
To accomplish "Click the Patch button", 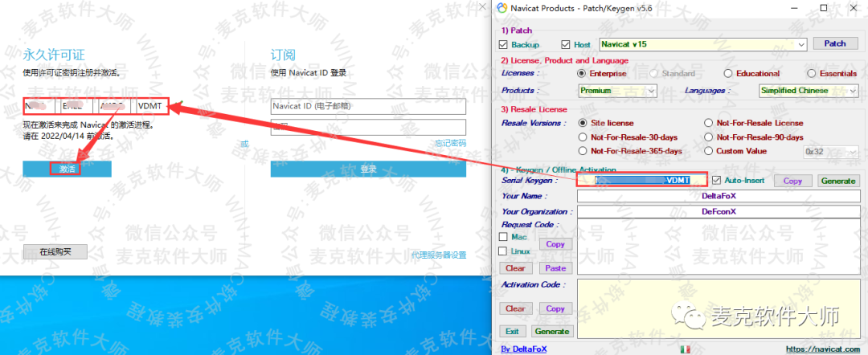I will tap(835, 43).
